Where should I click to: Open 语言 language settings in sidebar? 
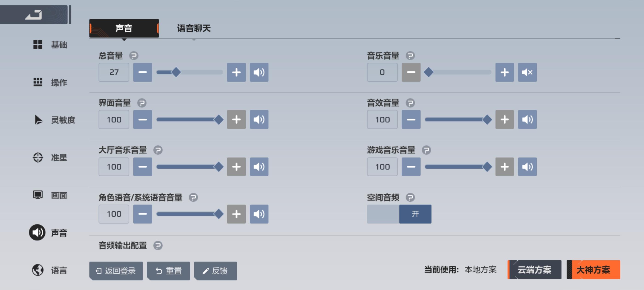pyautogui.click(x=50, y=270)
